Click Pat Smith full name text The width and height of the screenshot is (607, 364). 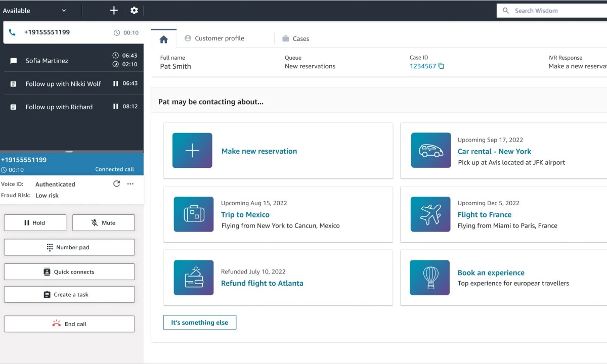(x=176, y=66)
